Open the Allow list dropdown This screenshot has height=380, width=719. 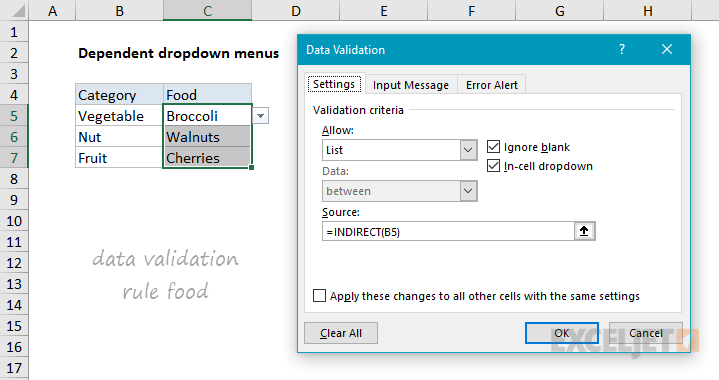pos(468,150)
